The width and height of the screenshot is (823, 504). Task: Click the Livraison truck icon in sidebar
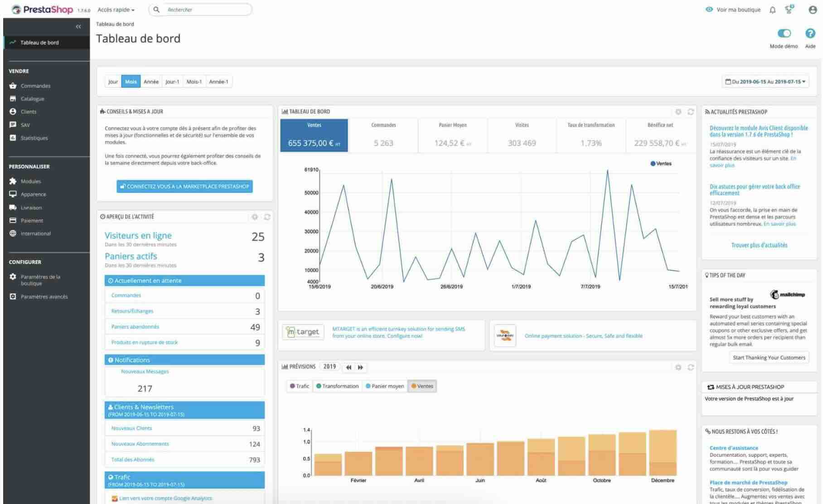13,208
